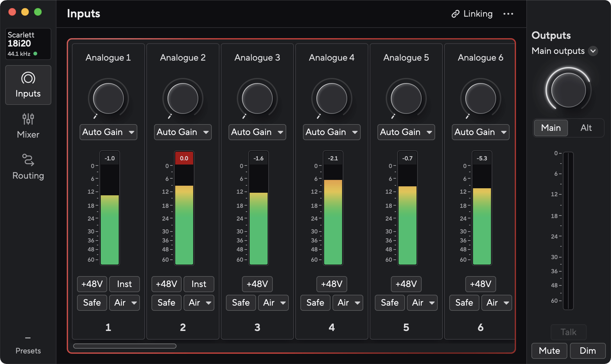Toggle +48V on Analogue 5
The width and height of the screenshot is (611, 364).
click(406, 284)
